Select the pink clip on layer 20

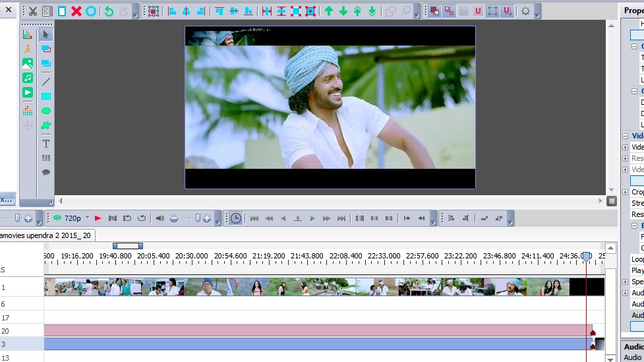[317, 330]
